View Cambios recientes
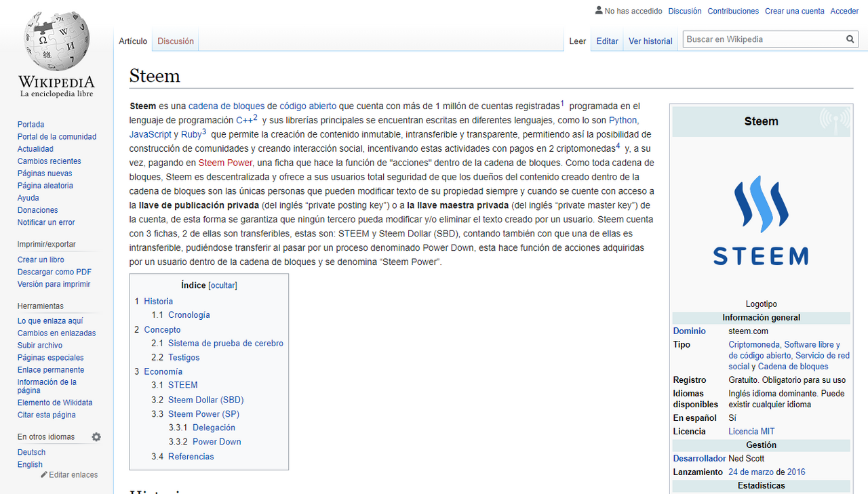 [50, 161]
